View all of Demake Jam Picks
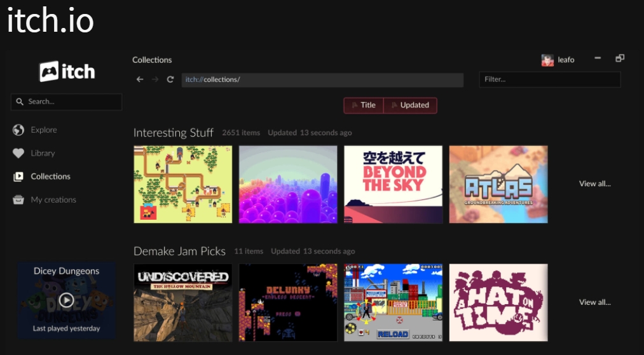The image size is (644, 355). 594,302
